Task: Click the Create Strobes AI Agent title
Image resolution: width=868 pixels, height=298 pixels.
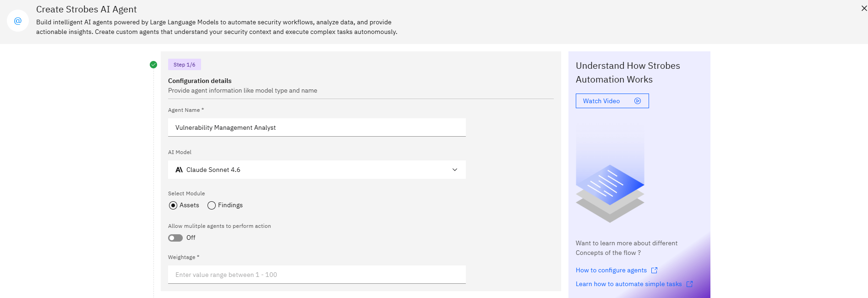Action: coord(87,9)
